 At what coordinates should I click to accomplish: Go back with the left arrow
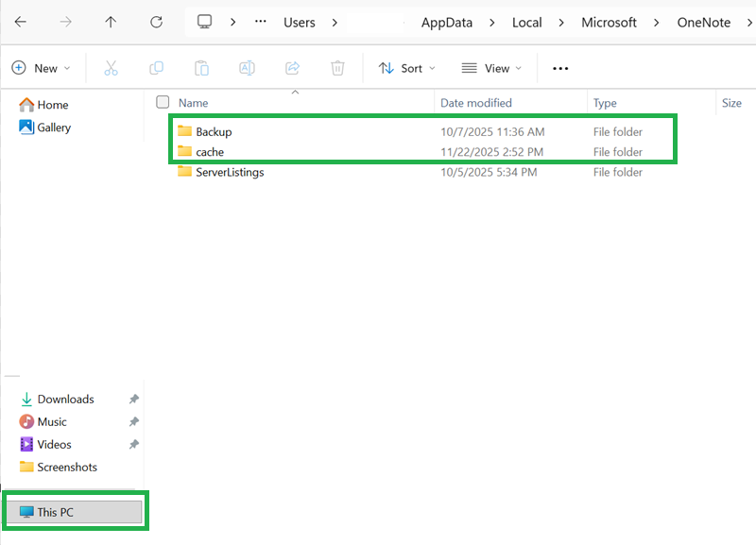[x=20, y=22]
